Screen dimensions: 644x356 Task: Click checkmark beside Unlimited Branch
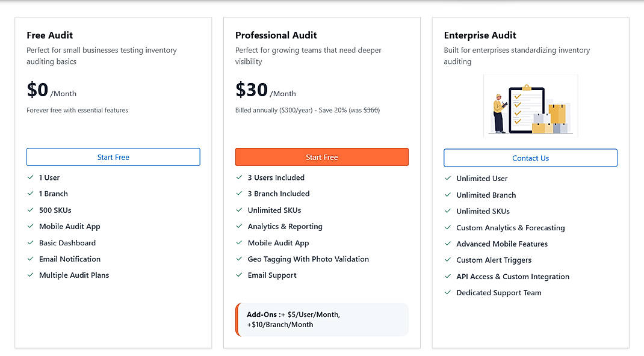[448, 195]
